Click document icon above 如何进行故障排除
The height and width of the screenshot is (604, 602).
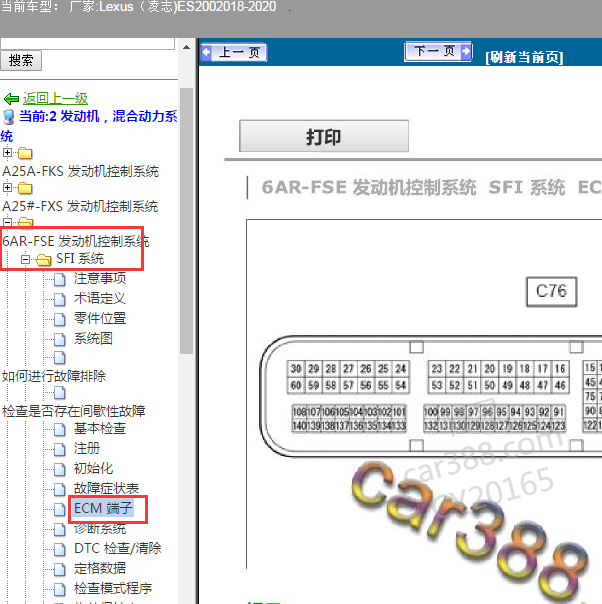click(x=60, y=358)
